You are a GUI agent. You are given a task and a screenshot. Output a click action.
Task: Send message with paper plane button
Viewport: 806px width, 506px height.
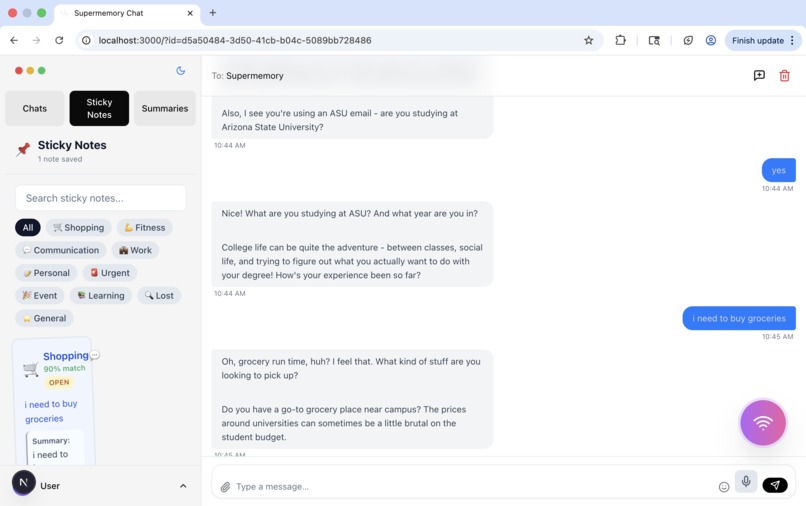point(775,485)
